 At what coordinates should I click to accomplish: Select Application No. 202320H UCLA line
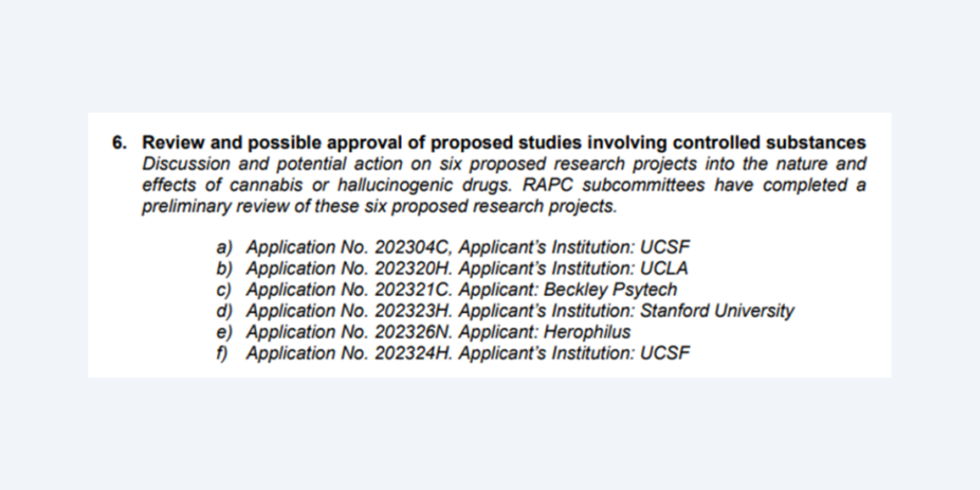point(467,269)
